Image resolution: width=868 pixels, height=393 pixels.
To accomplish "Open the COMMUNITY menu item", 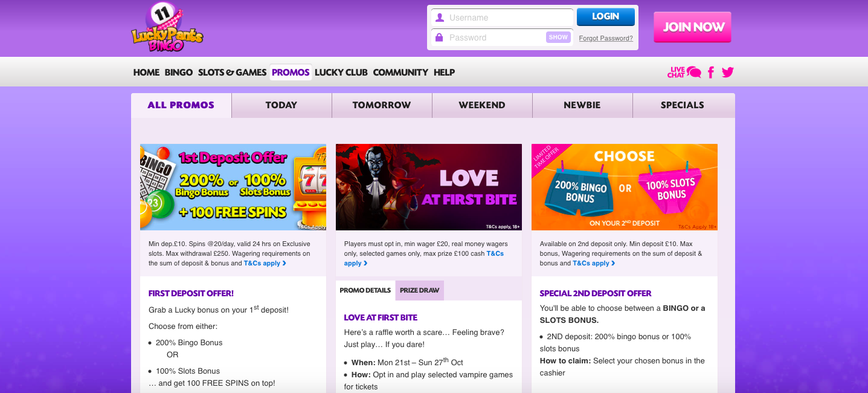I will (400, 73).
